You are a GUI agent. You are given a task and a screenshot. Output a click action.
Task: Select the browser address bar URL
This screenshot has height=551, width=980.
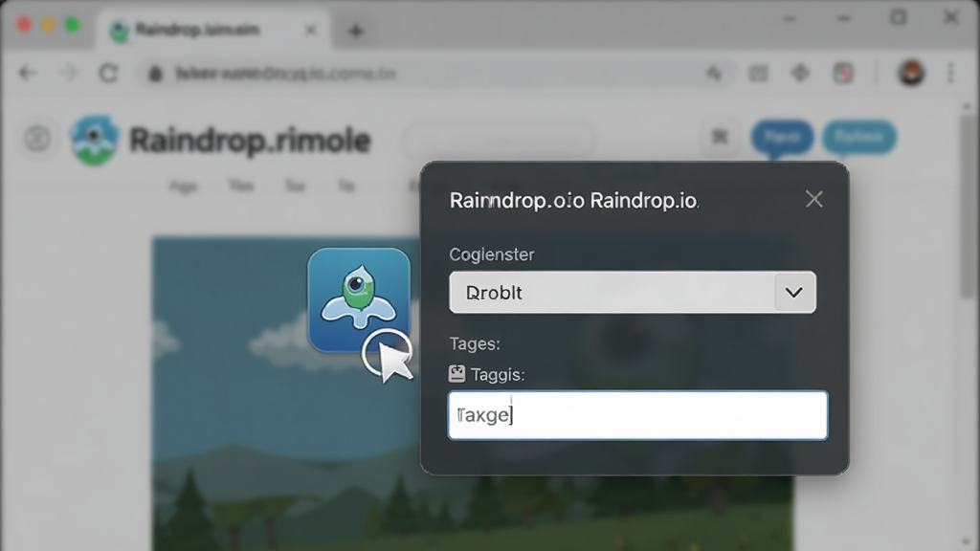pos(285,74)
